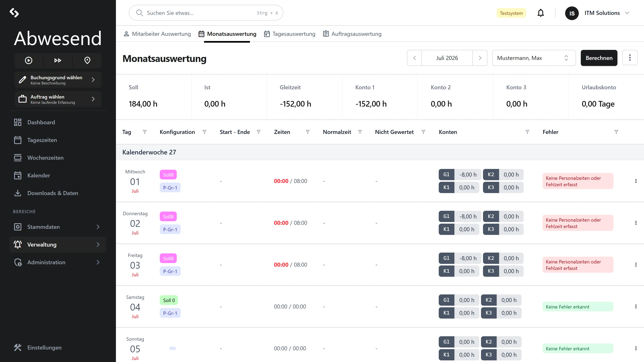The height and width of the screenshot is (362, 644).
Task: Click the search magnifier icon
Action: (x=139, y=13)
